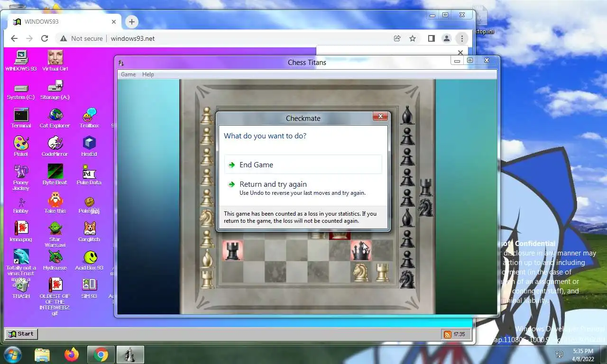Open the TRASH bin icon
This screenshot has height=364, width=607.
coord(21,289)
